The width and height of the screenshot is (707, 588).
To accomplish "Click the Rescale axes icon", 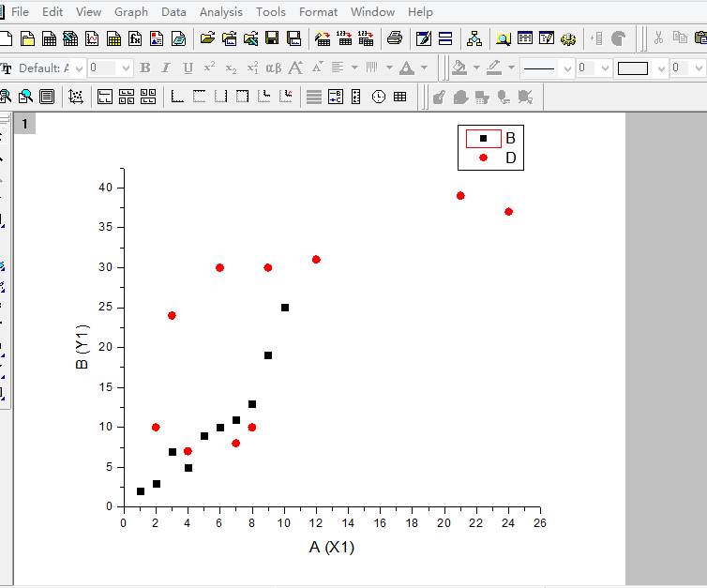I will (x=76, y=97).
